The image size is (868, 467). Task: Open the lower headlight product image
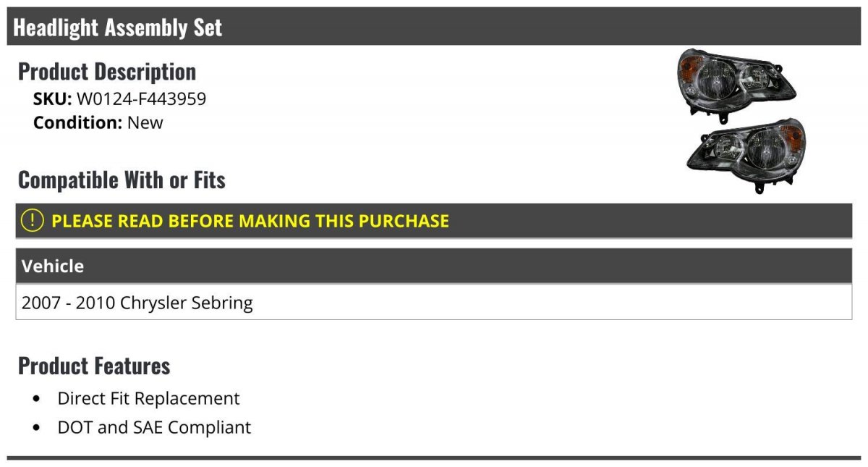click(746, 155)
